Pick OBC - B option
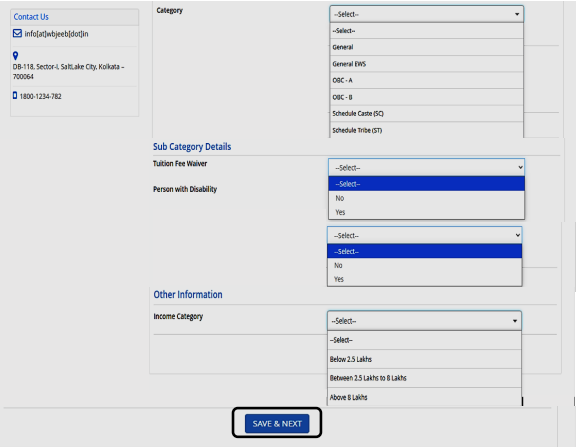 point(426,97)
